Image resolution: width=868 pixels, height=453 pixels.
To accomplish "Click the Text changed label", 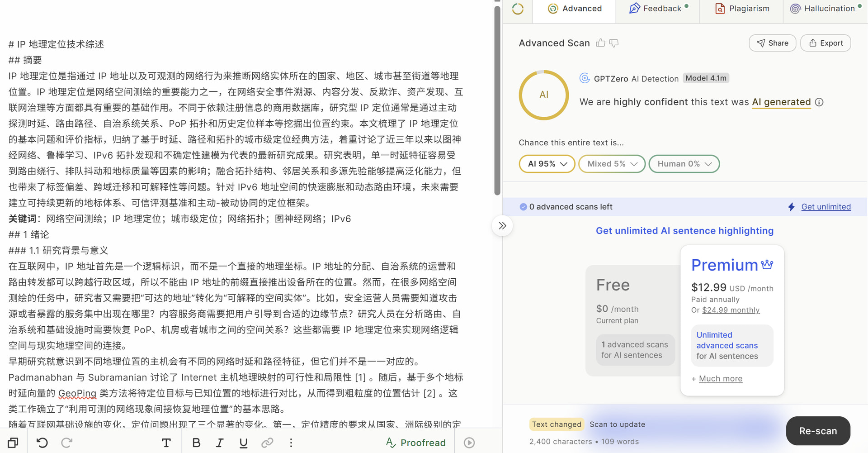I will tap(557, 424).
